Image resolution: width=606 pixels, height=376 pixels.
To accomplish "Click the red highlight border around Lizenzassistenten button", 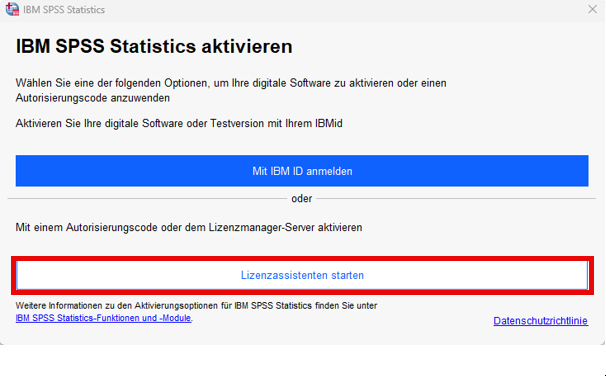I will click(x=302, y=258).
